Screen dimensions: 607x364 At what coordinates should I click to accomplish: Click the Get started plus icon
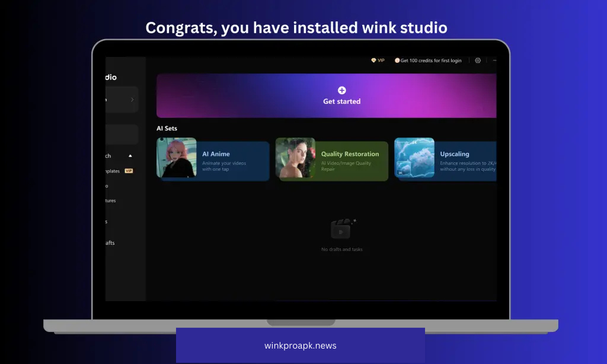342,90
